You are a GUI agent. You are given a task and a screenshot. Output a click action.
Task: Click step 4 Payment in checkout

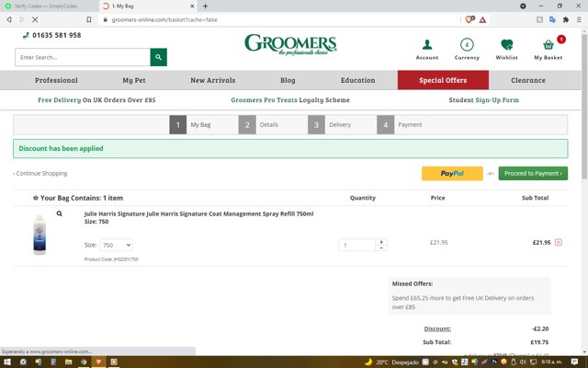point(400,125)
